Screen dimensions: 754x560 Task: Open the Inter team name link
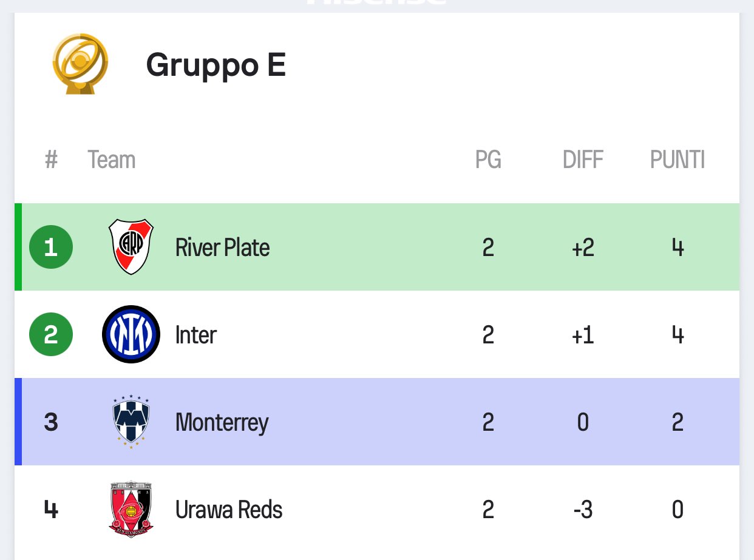(195, 335)
